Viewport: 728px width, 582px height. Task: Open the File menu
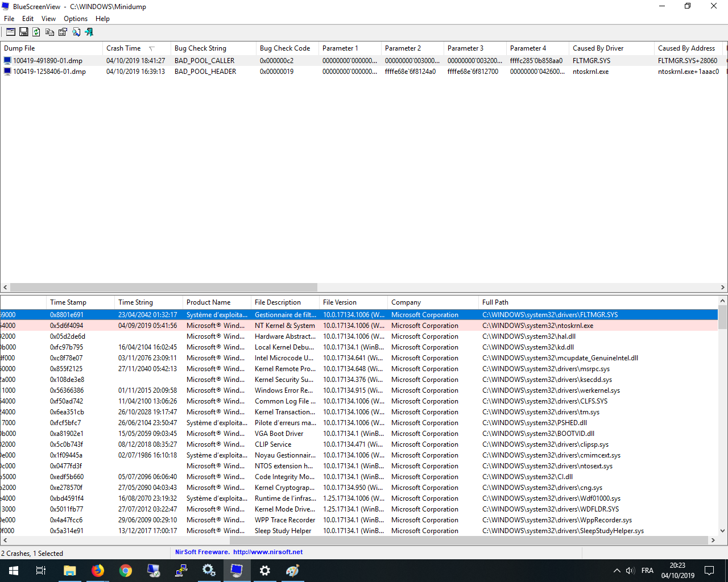[9, 19]
